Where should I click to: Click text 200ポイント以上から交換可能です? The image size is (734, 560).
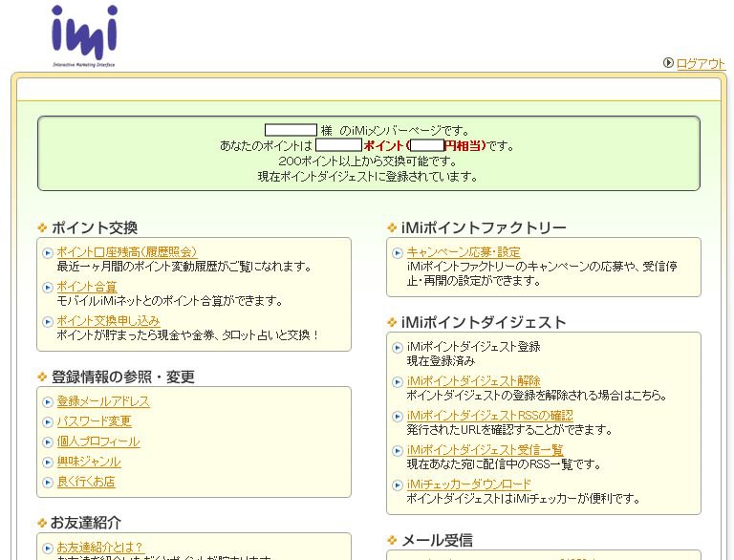368,162
